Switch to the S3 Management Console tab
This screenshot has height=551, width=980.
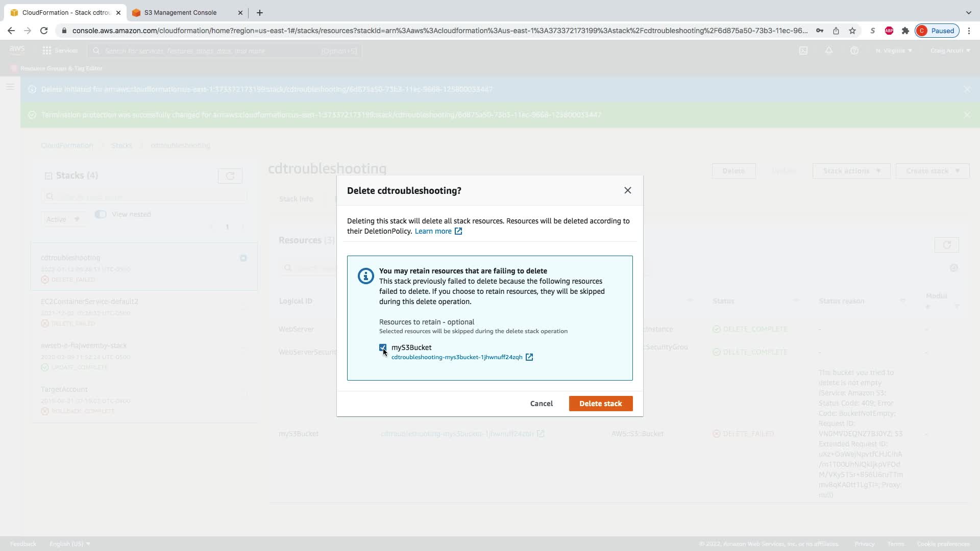[180, 13]
